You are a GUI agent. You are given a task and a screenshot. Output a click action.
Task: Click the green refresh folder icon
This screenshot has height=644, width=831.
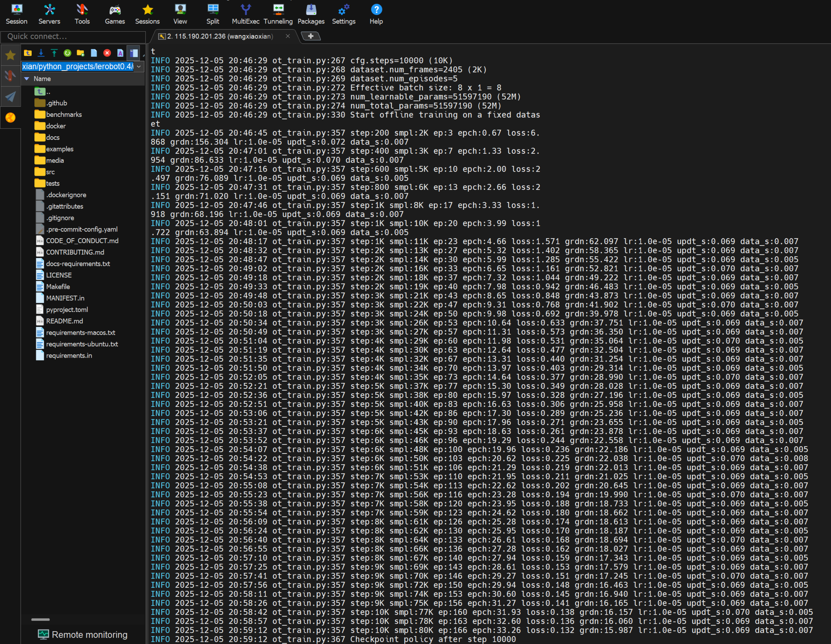click(x=67, y=53)
